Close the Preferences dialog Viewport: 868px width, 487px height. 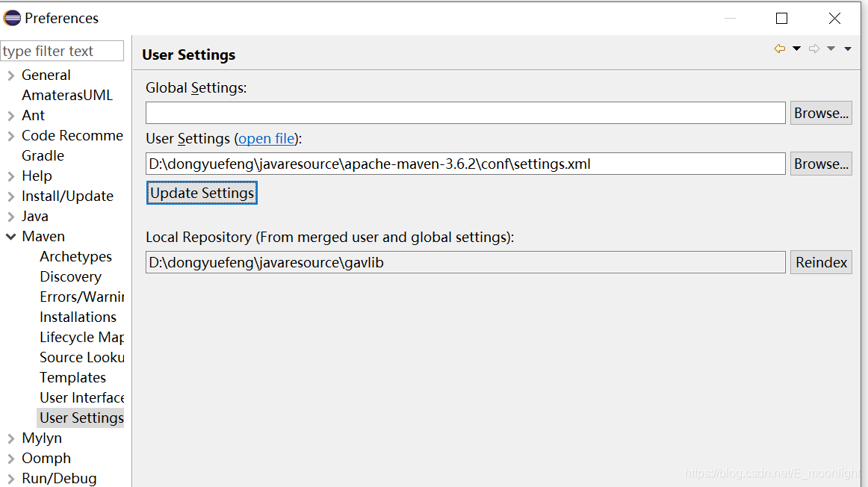click(835, 18)
